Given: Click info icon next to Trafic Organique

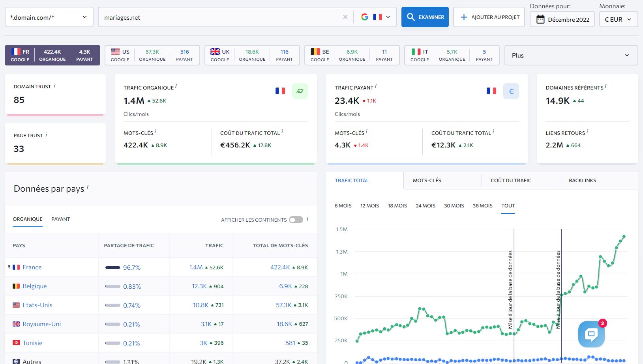Looking at the screenshot, I should pyautogui.click(x=176, y=86).
